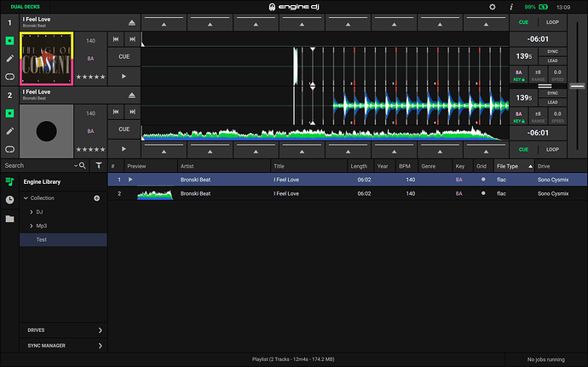The height and width of the screenshot is (367, 588).
Task: Trigger the last hot cue pad on deck 2
Action: coord(486,150)
